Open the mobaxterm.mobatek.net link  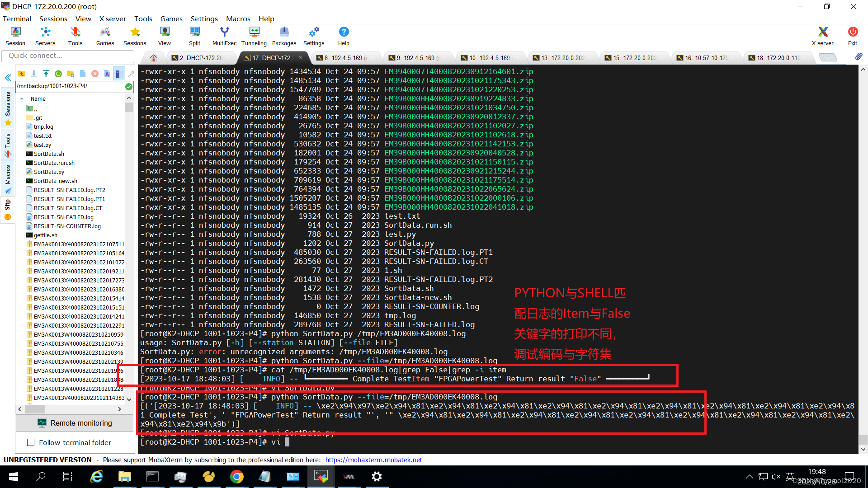click(373, 460)
